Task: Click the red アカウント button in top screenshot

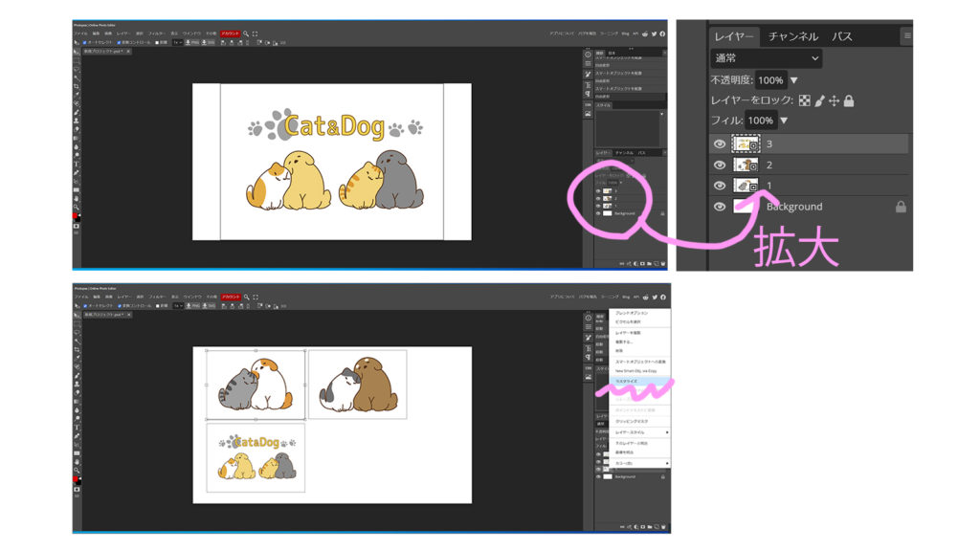Action: [230, 33]
